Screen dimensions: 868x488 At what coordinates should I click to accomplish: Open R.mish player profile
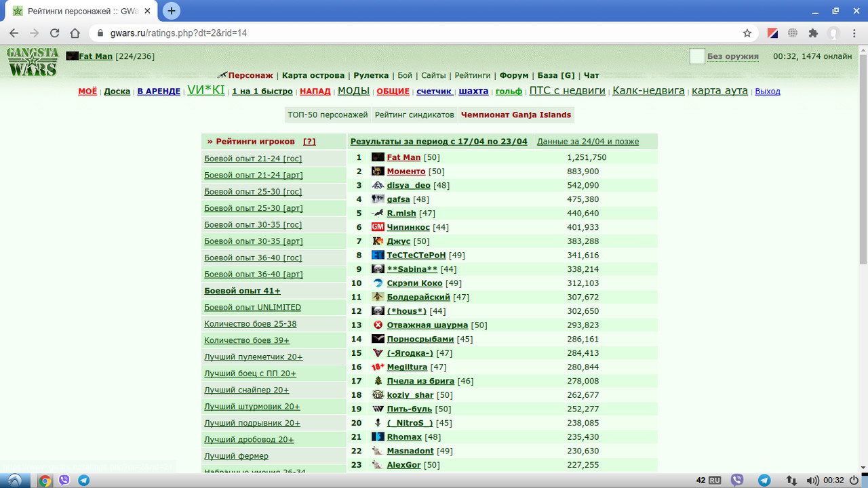401,213
